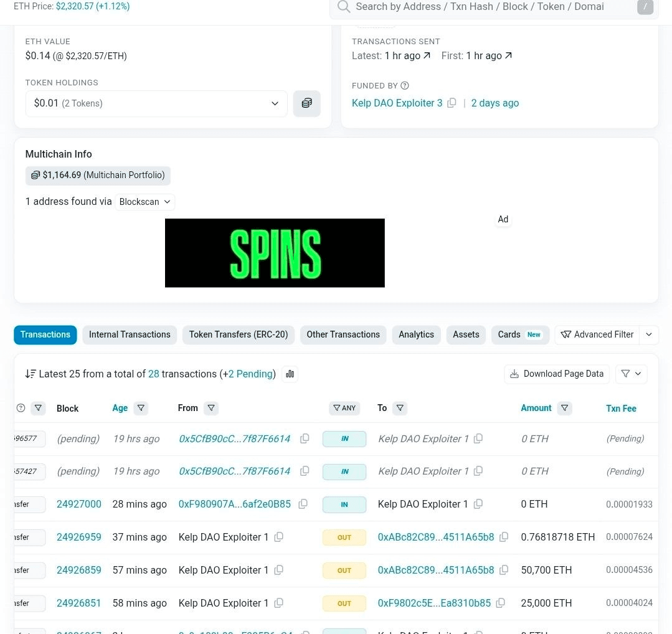This screenshot has height=634, width=672.
Task: Open the transactions chart stats icon
Action: [x=289, y=374]
